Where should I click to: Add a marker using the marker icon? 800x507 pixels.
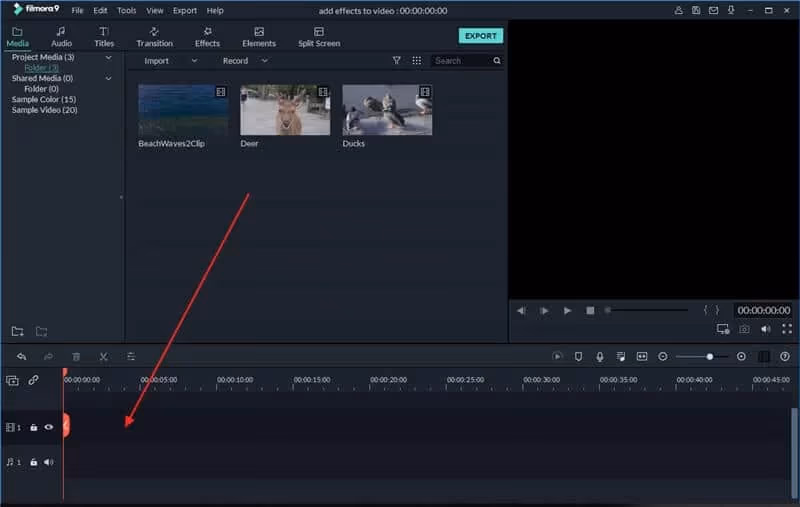(x=578, y=356)
